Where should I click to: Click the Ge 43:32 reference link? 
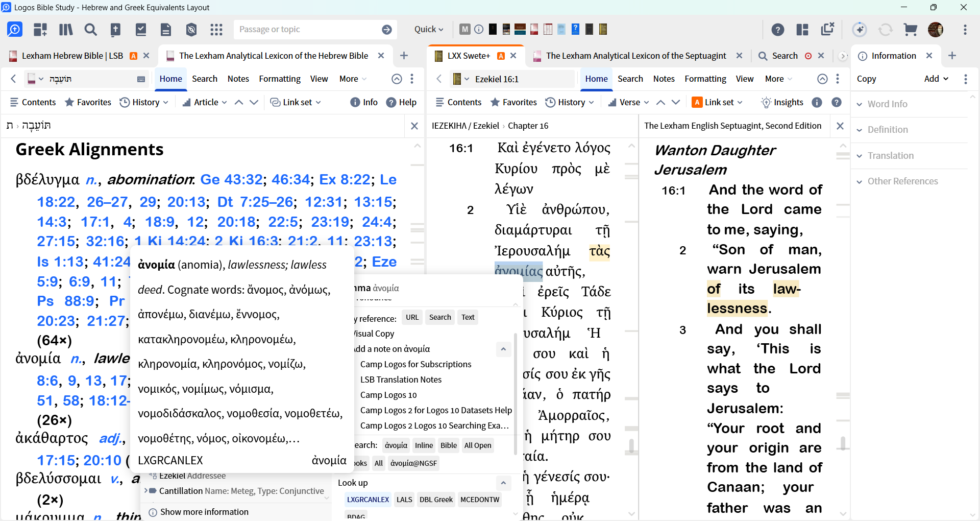(232, 179)
